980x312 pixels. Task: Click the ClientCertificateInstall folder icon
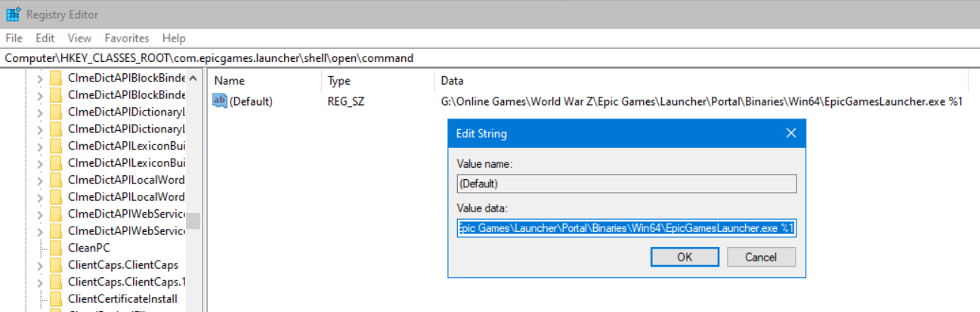click(55, 298)
